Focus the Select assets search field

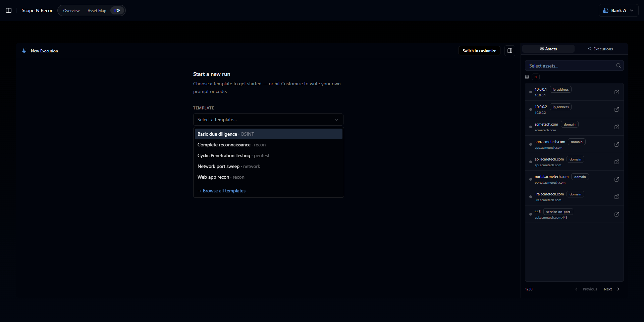pos(574,66)
